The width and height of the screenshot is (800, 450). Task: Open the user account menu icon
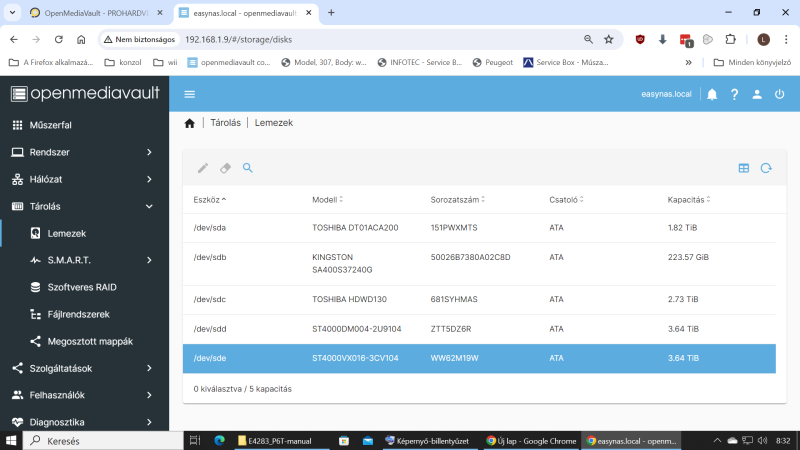click(757, 94)
